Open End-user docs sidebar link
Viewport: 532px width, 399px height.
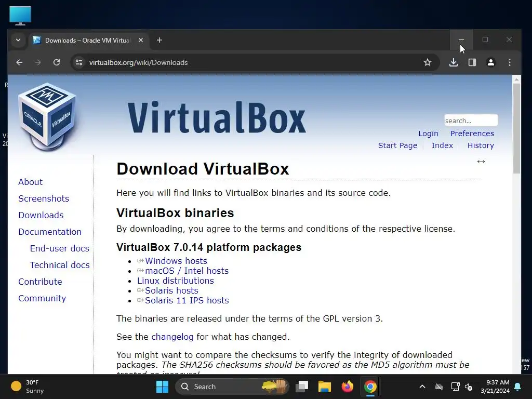click(x=60, y=248)
